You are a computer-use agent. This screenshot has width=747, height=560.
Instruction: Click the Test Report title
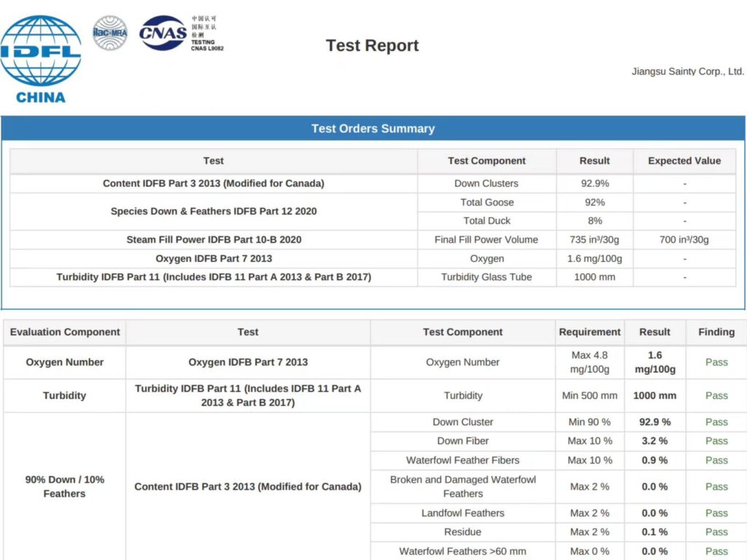click(372, 45)
